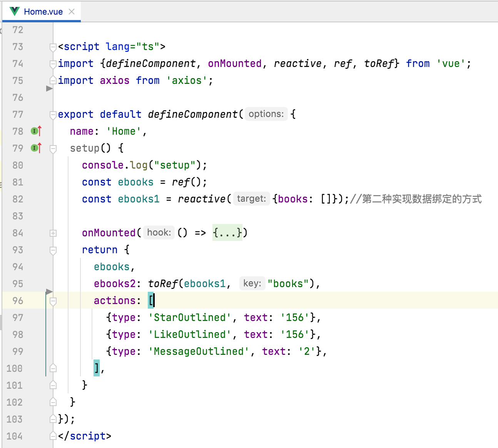
Task: Click 'ebooks1' constant on line 82
Action: [x=139, y=199]
